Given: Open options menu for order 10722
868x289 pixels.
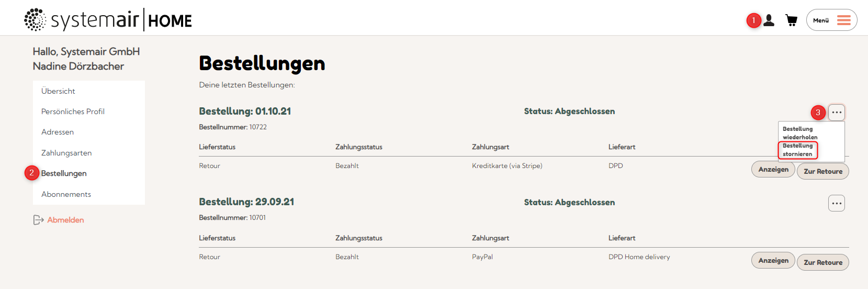Looking at the screenshot, I should coord(837,112).
